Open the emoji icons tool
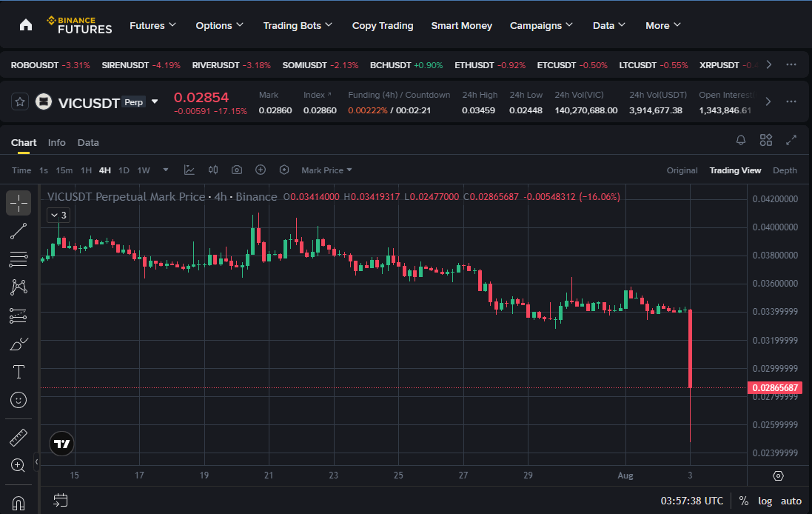This screenshot has width=812, height=514. click(19, 400)
